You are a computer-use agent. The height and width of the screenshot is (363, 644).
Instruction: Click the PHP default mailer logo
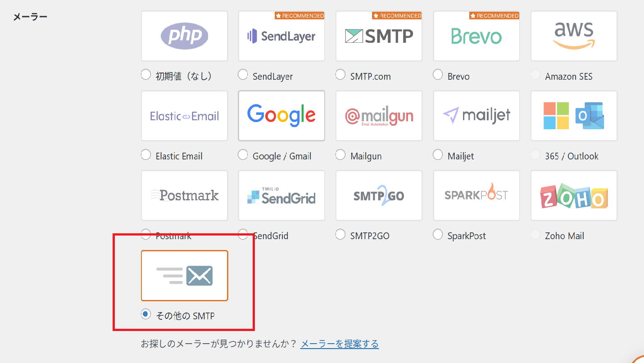tap(184, 36)
